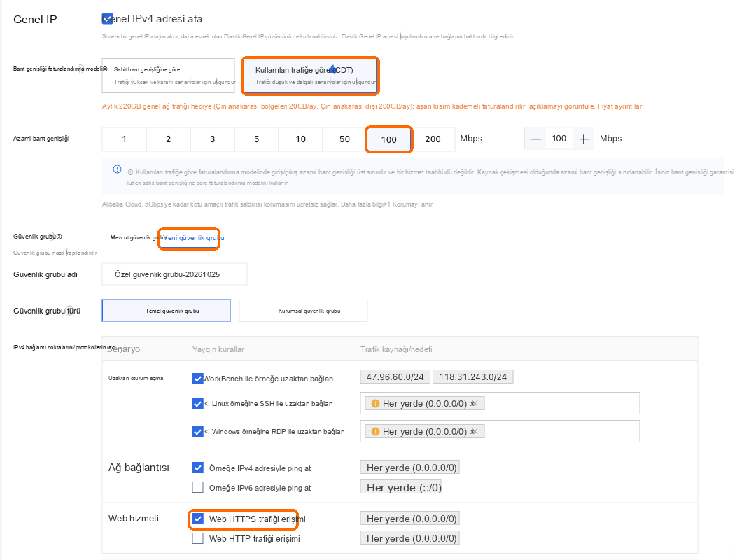Image resolution: width=735 pixels, height=560 pixels.
Task: Click Her yerde (0.0.0.0/0) for HTTP row
Action: [x=409, y=538]
